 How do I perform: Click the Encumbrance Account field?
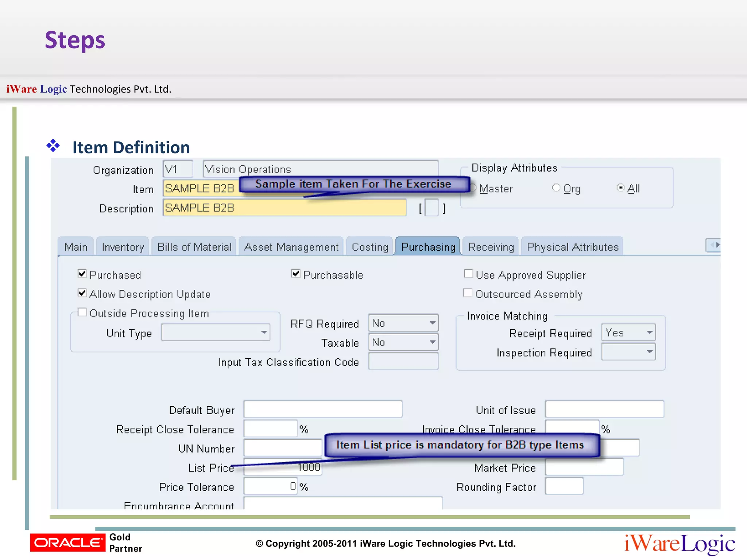point(343,503)
